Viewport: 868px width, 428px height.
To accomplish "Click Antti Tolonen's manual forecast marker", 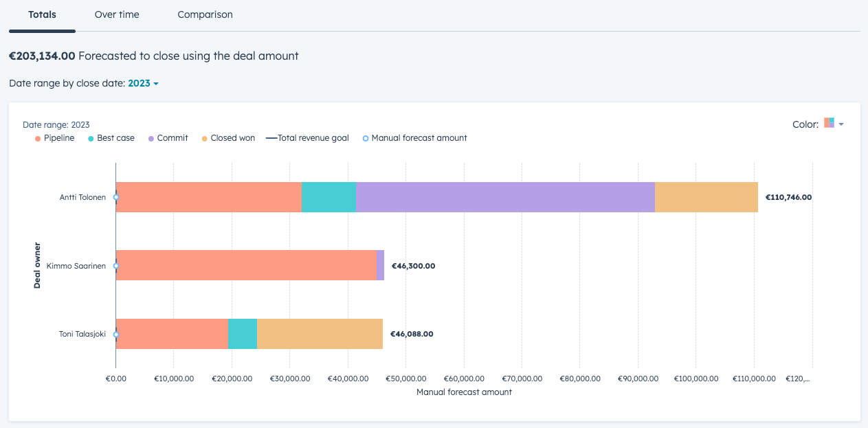I will pyautogui.click(x=115, y=197).
